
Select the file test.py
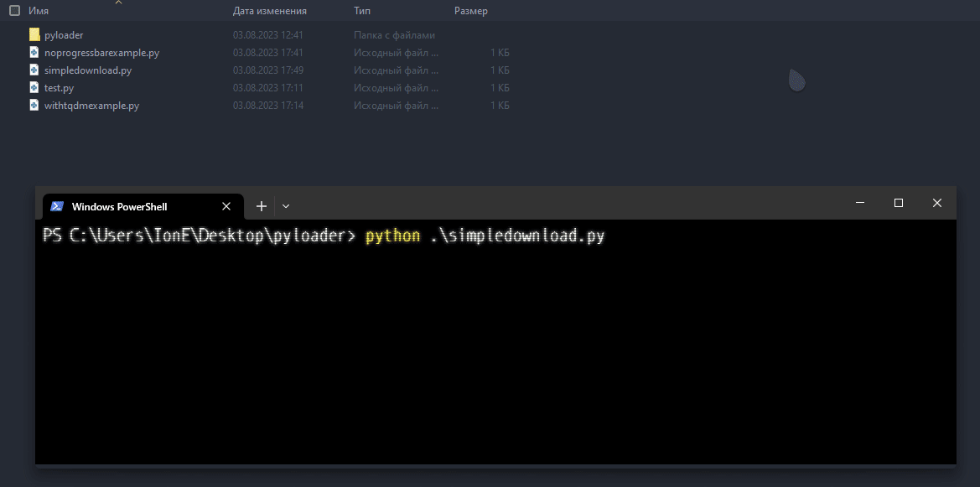61,87
